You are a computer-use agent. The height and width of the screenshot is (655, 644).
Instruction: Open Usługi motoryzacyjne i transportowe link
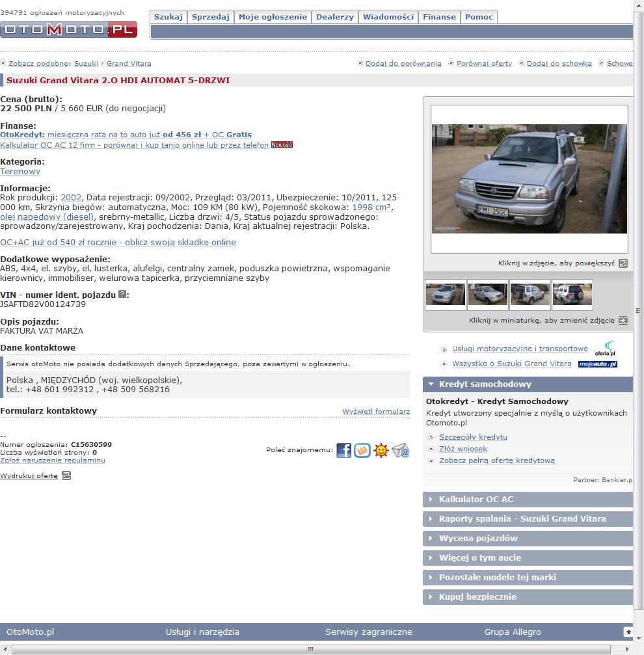520,349
